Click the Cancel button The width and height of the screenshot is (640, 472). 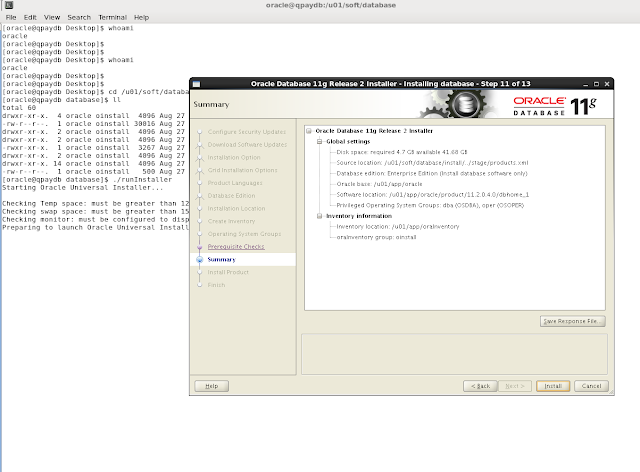coord(591,386)
